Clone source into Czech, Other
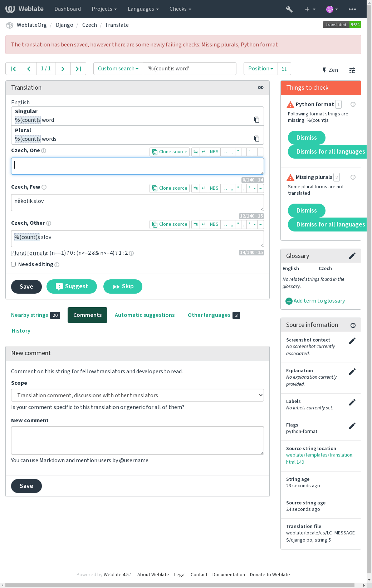Image resolution: width=372 pixels, height=588 pixels. (x=170, y=224)
